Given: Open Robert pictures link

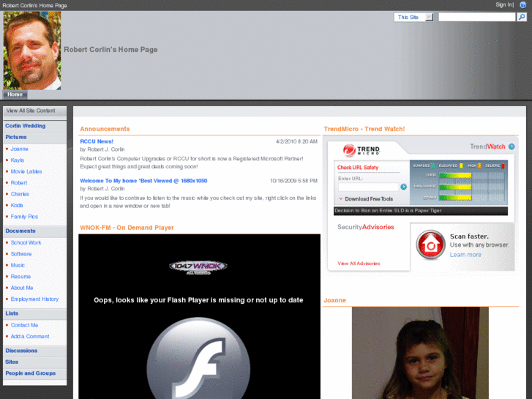Looking at the screenshot, I should [19, 183].
